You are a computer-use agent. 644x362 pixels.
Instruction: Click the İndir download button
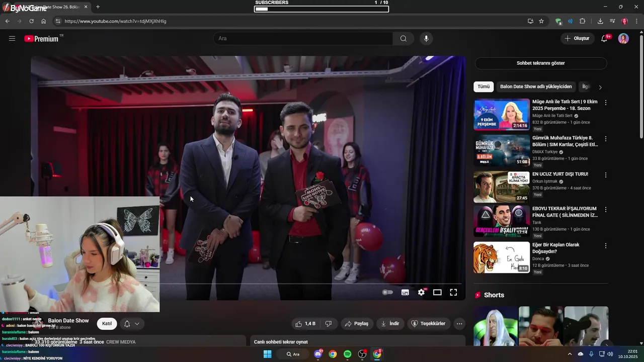(x=390, y=324)
